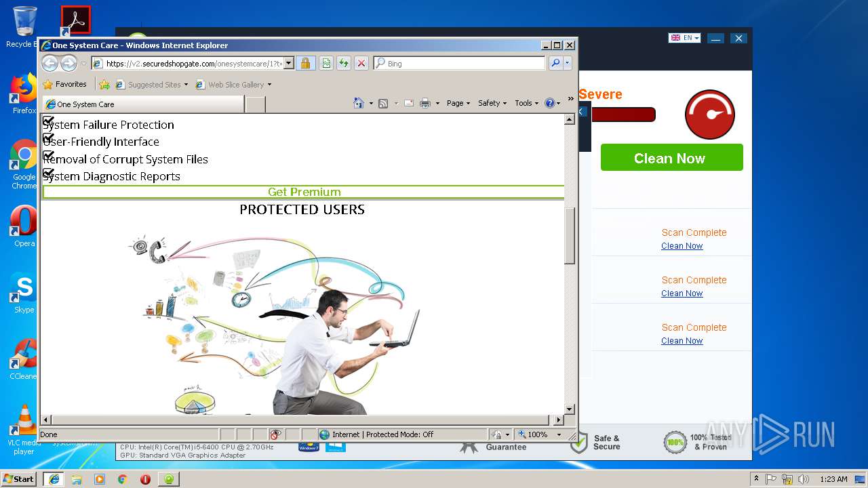868x488 pixels.
Task: Click the vertical scrollbar thumb in IE page
Action: [570, 235]
